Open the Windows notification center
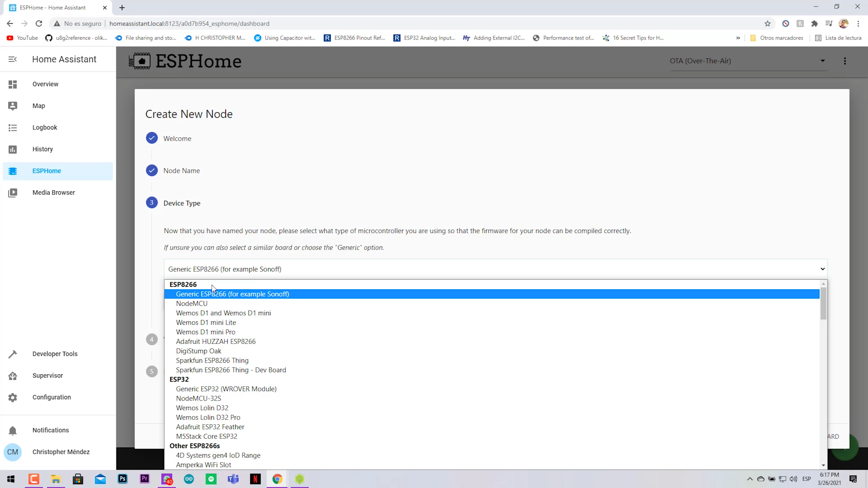 (853, 479)
